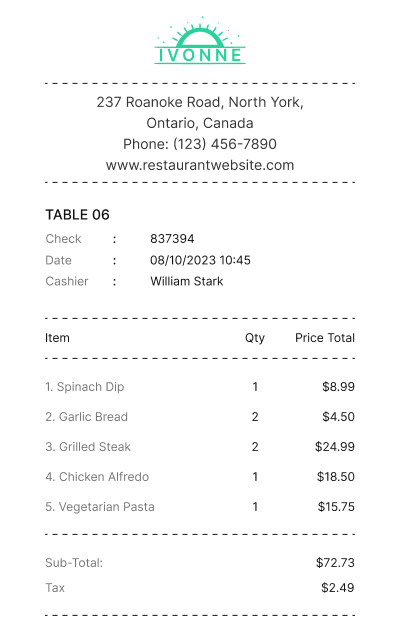This screenshot has height=617, width=400.
Task: Click the Vegetarian Pasta price $15.75
Action: (x=336, y=507)
